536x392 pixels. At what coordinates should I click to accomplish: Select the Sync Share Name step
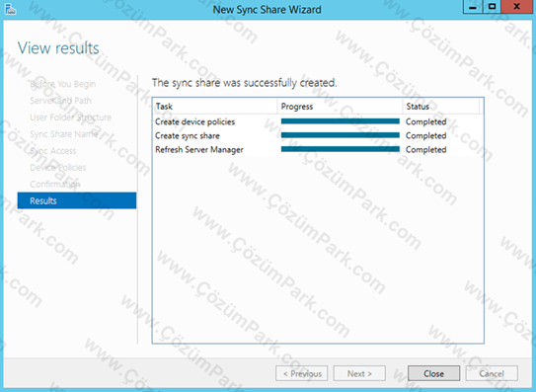pyautogui.click(x=63, y=134)
